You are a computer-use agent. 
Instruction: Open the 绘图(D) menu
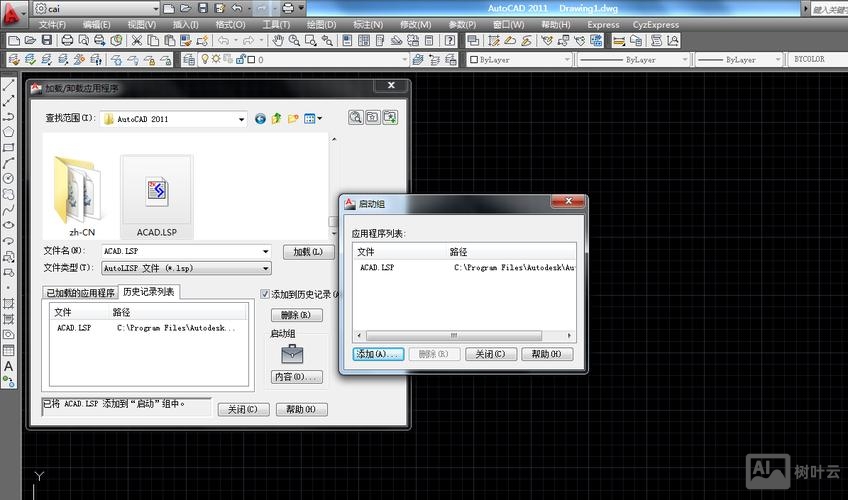(321, 24)
